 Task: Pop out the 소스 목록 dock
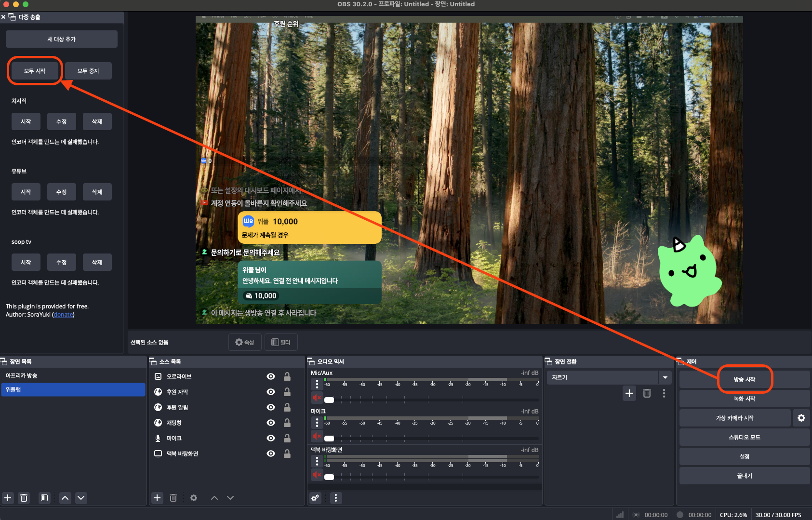153,361
